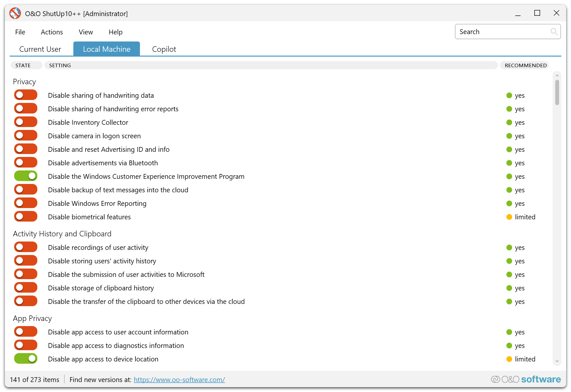Enable Disable sharing of handwriting data
The width and height of the screenshot is (571, 392).
[26, 95]
